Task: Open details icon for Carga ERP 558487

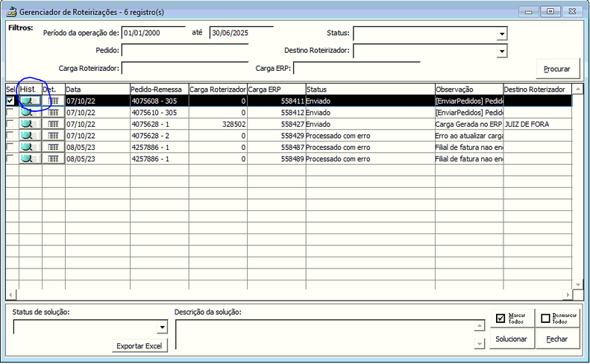Action: [x=54, y=148]
